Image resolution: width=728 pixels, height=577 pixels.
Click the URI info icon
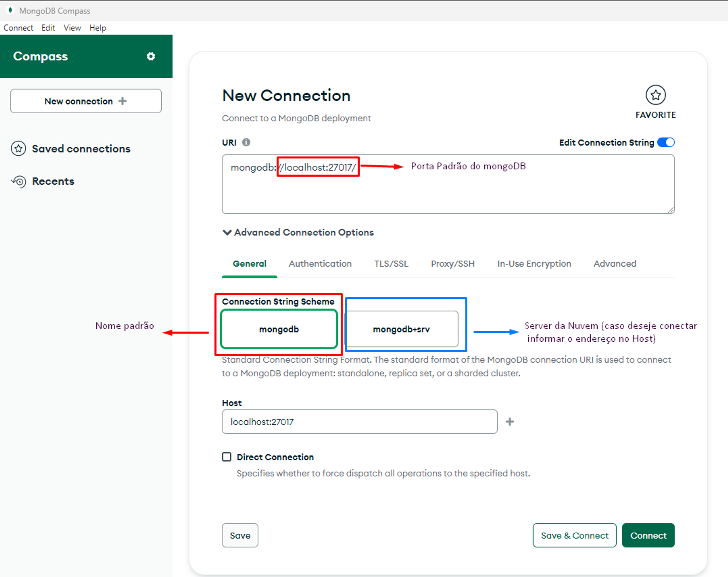246,142
